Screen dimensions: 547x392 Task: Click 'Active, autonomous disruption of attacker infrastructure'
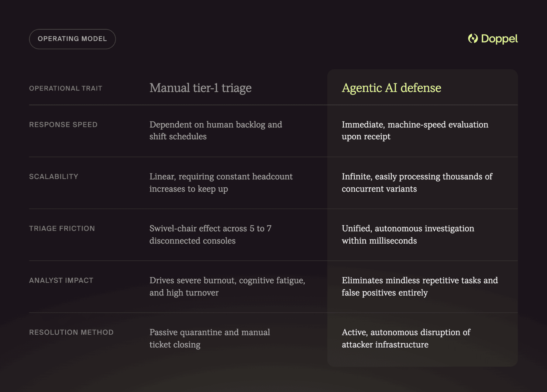406,338
